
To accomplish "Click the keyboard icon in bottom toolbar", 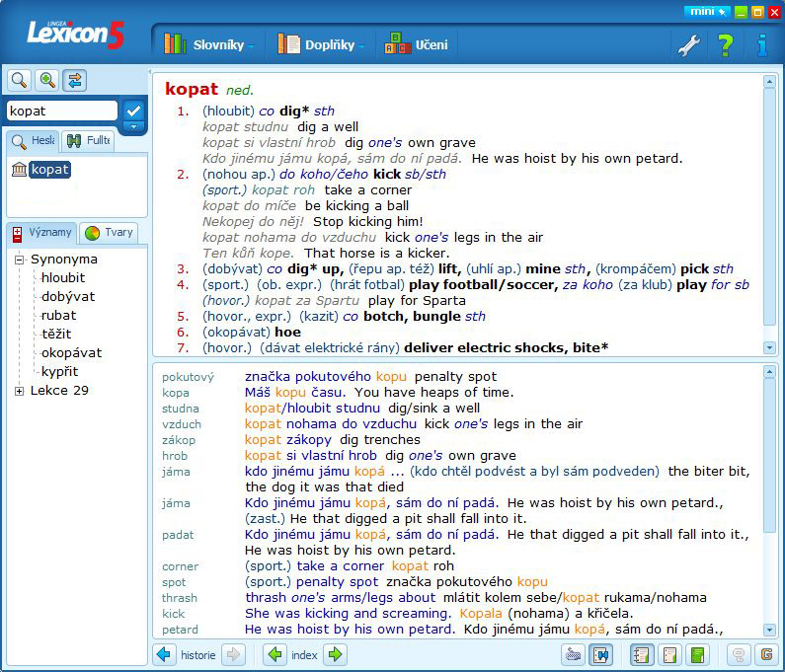I will [573, 654].
